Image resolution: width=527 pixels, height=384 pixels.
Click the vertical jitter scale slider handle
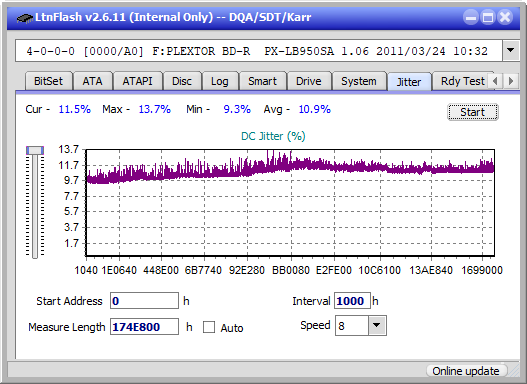(x=35, y=151)
